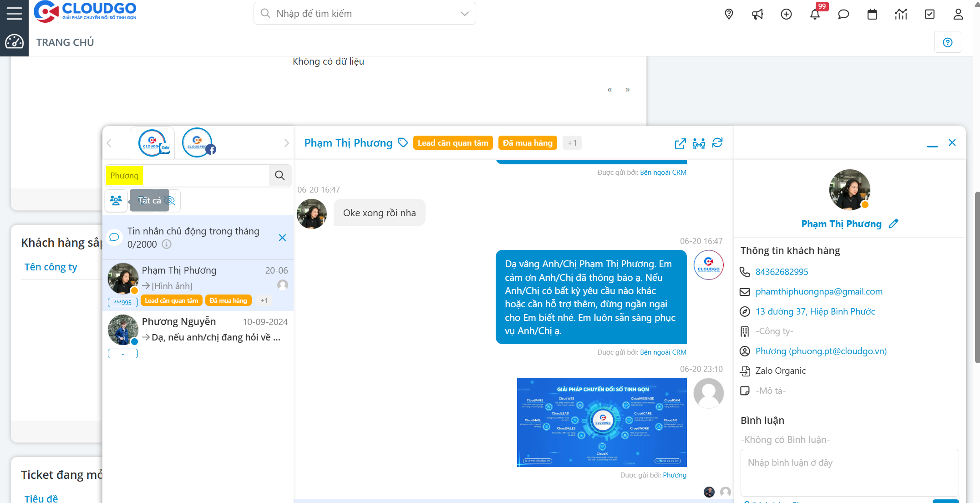Click the megaphone announcements icon
The width and height of the screenshot is (980, 503).
(x=757, y=14)
